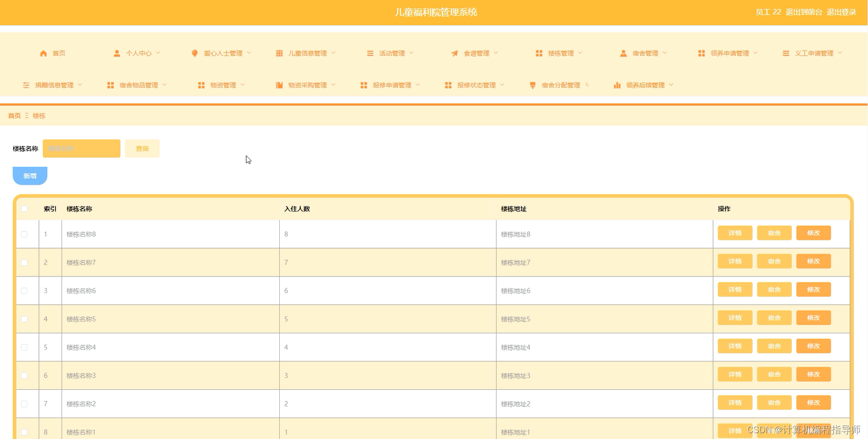868x439 pixels.
Task: Click the tiles icon beside 宿舍物品管理
Action: click(110, 85)
